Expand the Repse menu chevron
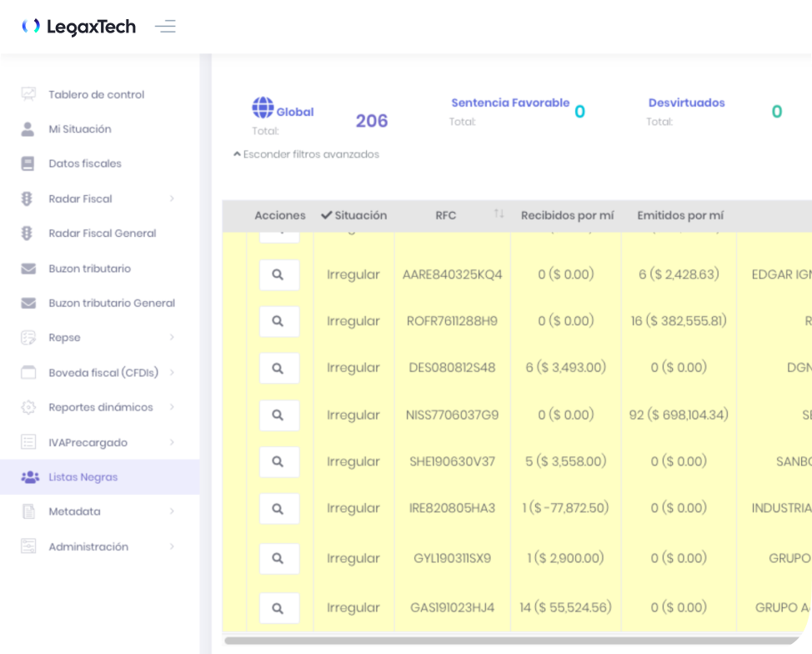This screenshot has height=654, width=812. click(x=172, y=338)
